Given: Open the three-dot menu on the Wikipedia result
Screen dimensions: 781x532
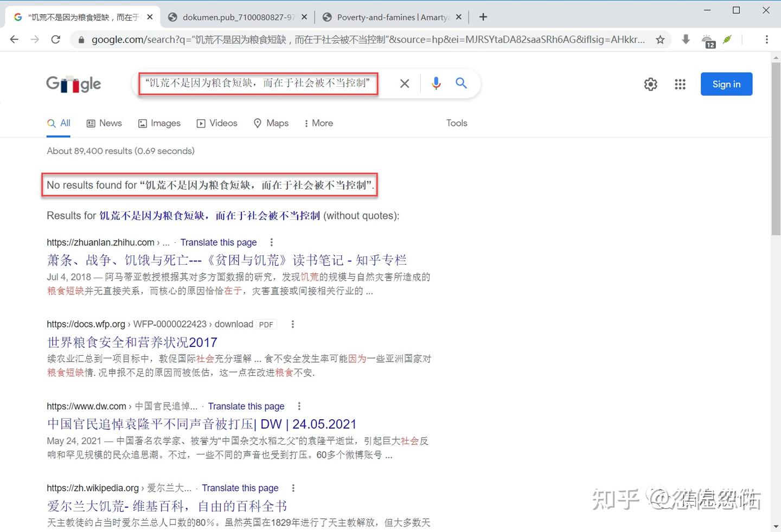Looking at the screenshot, I should pyautogui.click(x=292, y=488).
